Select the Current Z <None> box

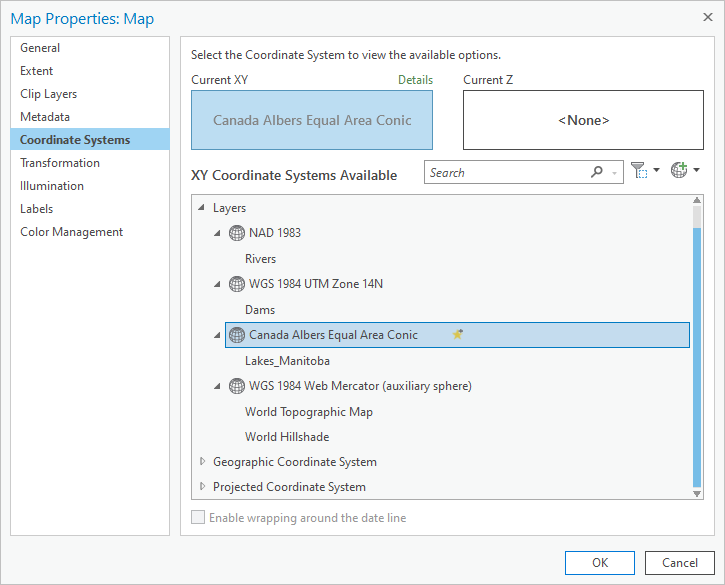(x=583, y=120)
